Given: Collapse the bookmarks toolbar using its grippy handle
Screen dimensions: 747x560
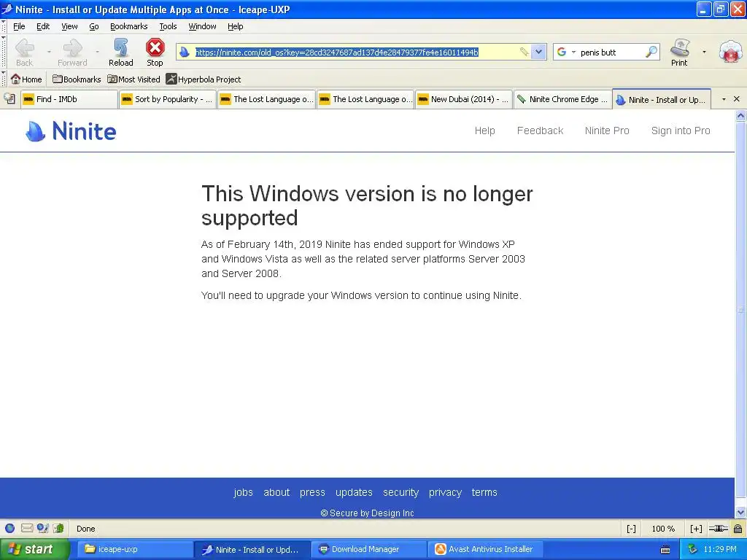Looking at the screenshot, I should [x=4, y=79].
